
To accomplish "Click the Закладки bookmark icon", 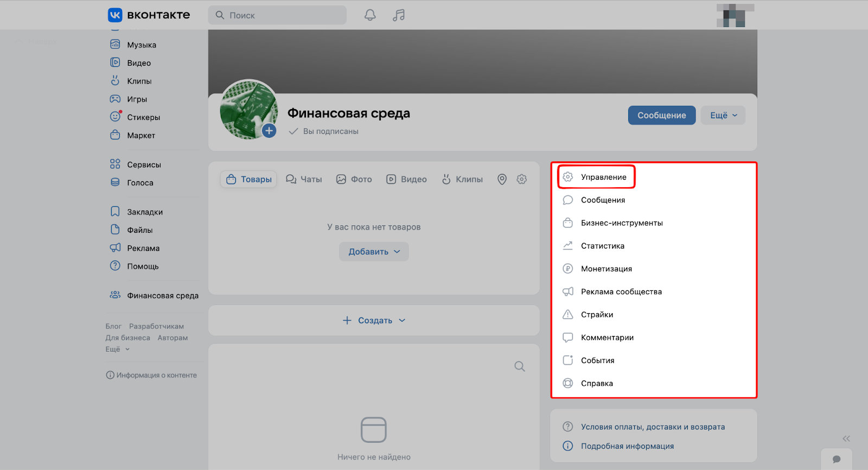I will [115, 212].
